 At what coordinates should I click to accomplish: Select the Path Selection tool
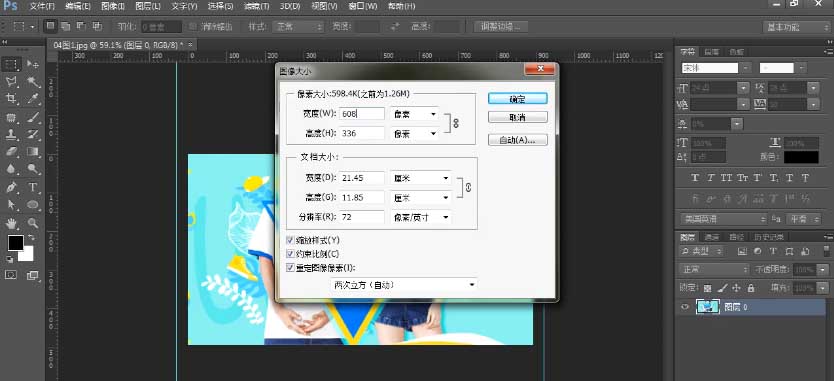(12, 205)
